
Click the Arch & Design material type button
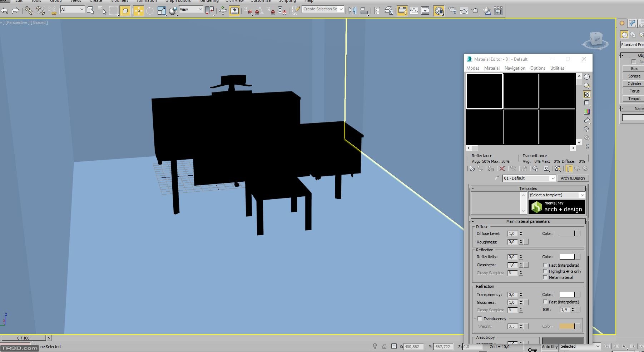573,178
